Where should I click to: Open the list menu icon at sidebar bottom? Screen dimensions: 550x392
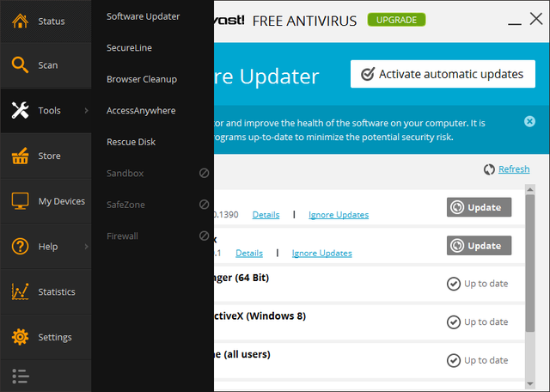[x=21, y=377]
